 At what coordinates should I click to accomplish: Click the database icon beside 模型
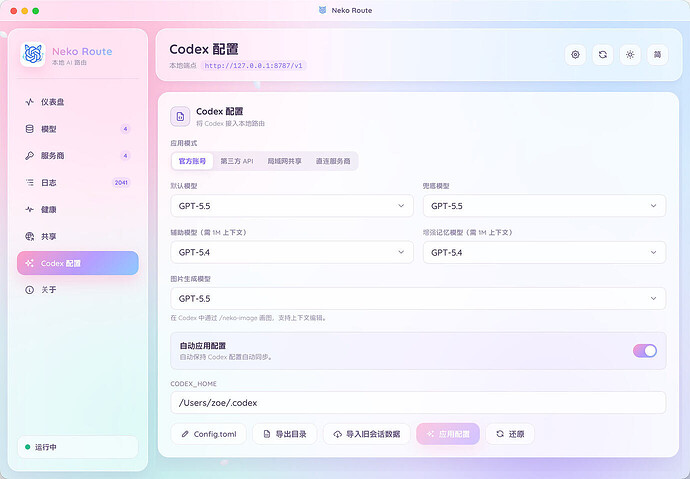[x=29, y=129]
